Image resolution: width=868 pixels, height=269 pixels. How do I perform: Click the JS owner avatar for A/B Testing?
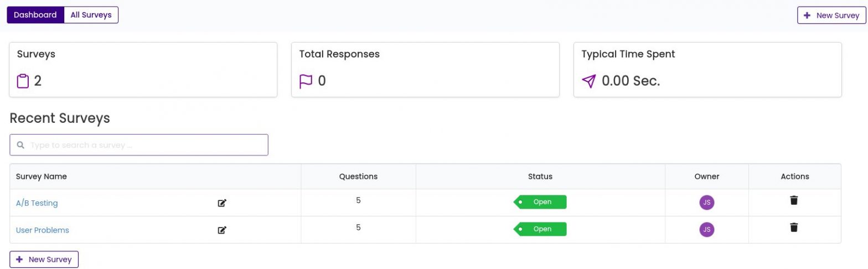(x=706, y=203)
